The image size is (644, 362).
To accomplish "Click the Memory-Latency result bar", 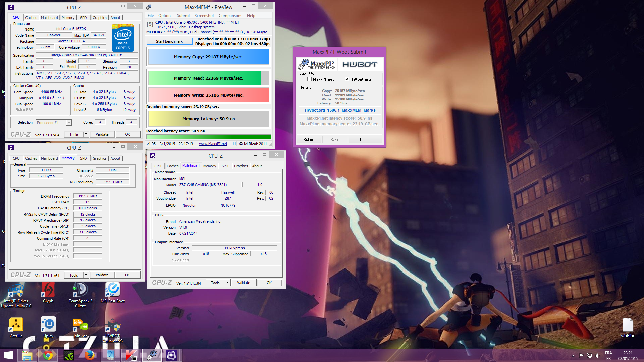I will click(209, 119).
